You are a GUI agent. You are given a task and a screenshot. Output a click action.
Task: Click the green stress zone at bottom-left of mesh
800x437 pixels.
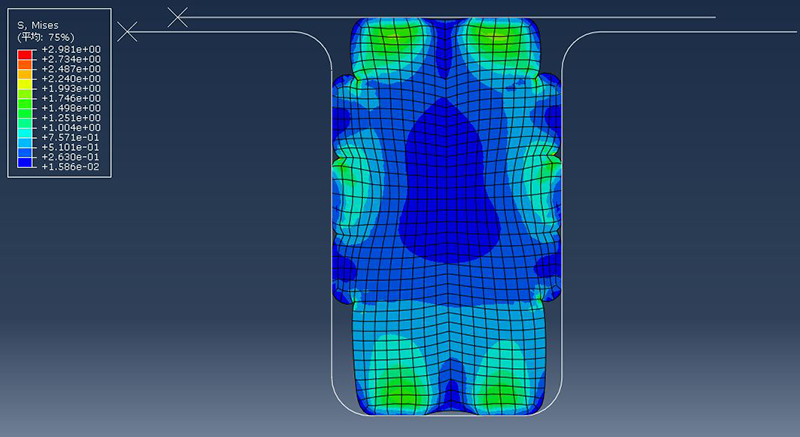(x=397, y=385)
